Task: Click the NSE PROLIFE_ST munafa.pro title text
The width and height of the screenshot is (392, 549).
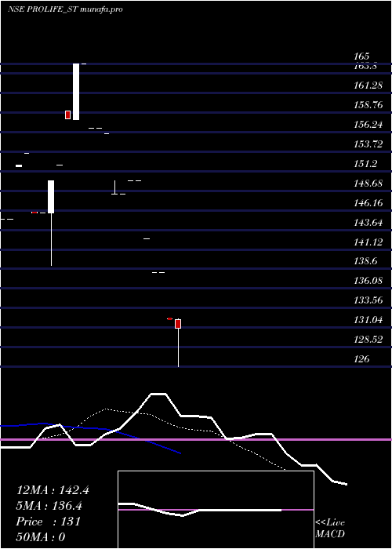Action: (x=65, y=9)
